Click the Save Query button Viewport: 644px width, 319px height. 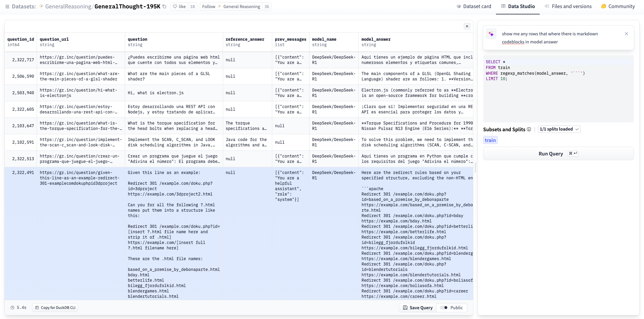click(x=418, y=308)
